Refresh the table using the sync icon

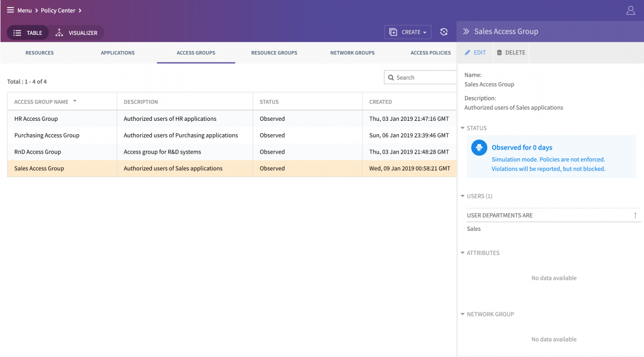pyautogui.click(x=444, y=32)
